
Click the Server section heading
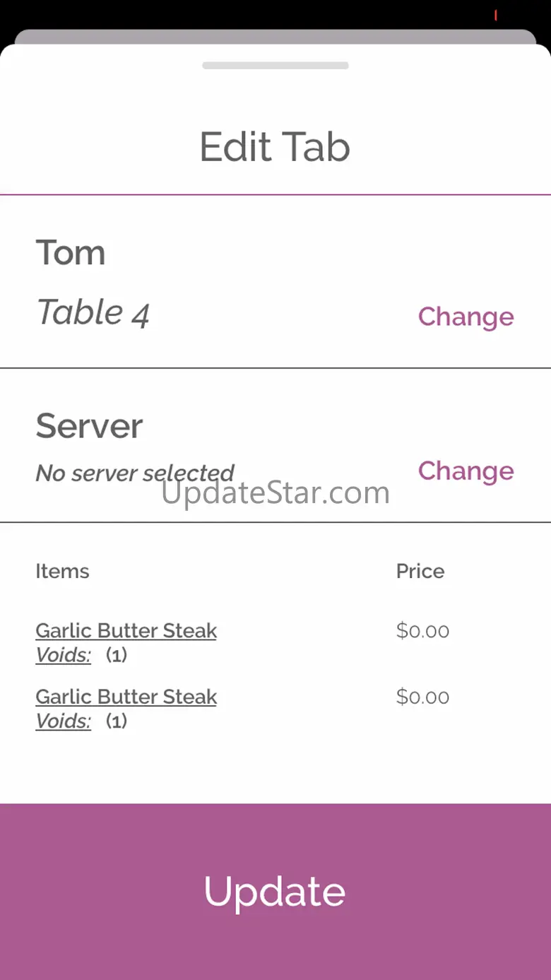click(89, 425)
